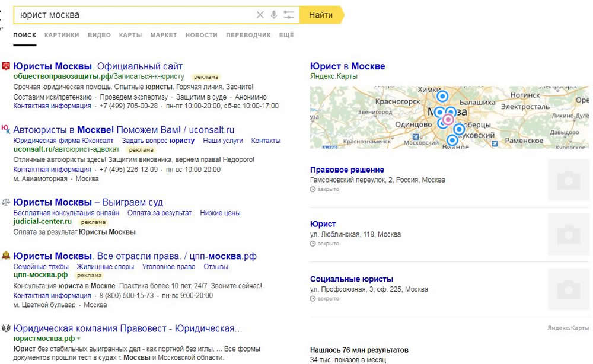Image resolution: width=593 pixels, height=364 pixels.
Task: Select the Юрист listing on ул. Люблинская
Action: click(x=323, y=224)
